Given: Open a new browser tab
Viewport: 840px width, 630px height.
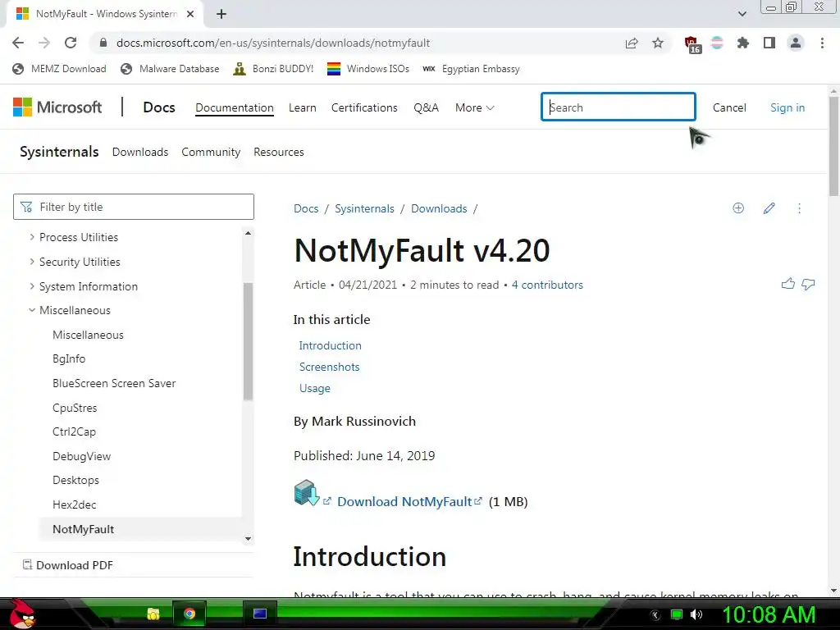Looking at the screenshot, I should pyautogui.click(x=221, y=14).
